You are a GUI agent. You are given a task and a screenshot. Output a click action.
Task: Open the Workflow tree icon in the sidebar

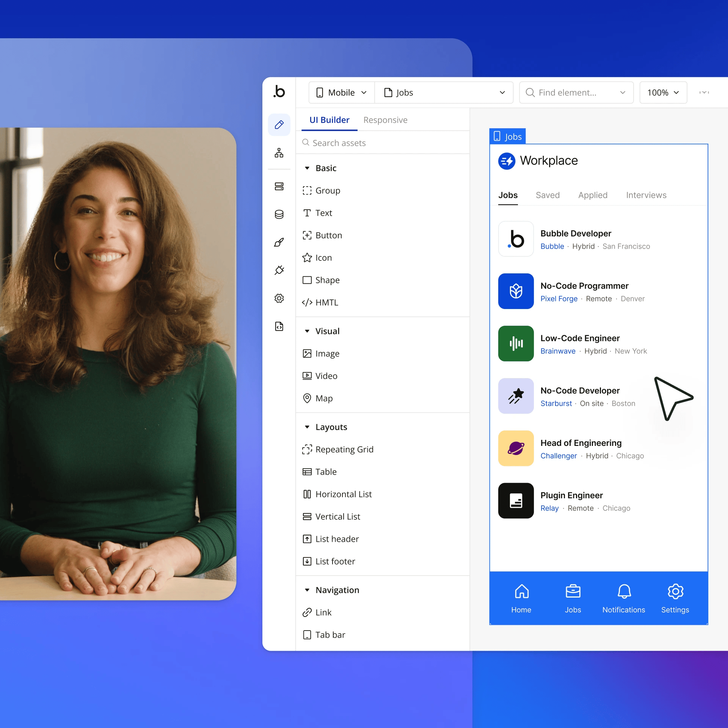[x=279, y=153]
